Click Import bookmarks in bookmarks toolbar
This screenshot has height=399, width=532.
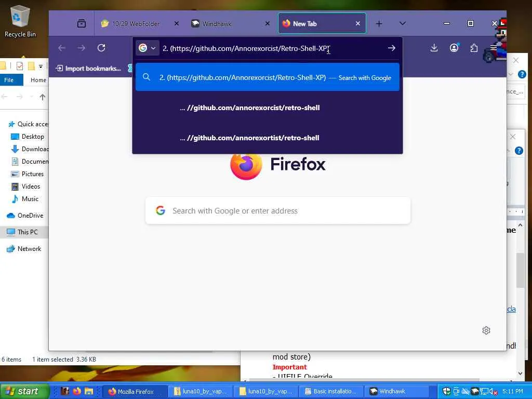click(88, 68)
